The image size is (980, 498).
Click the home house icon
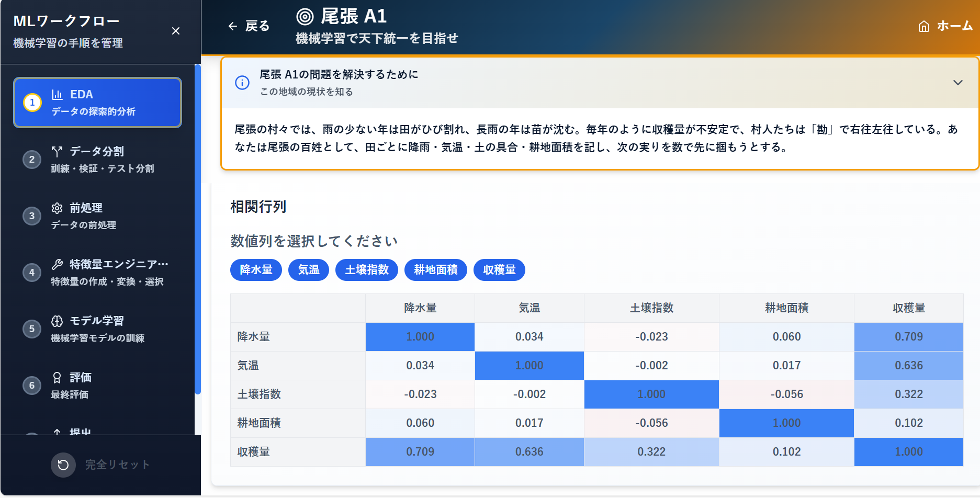coord(924,26)
